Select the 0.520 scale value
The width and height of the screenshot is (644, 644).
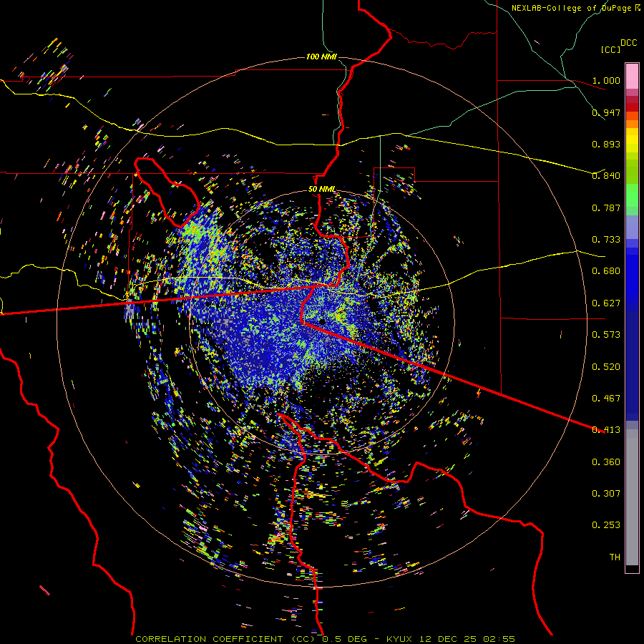point(606,367)
